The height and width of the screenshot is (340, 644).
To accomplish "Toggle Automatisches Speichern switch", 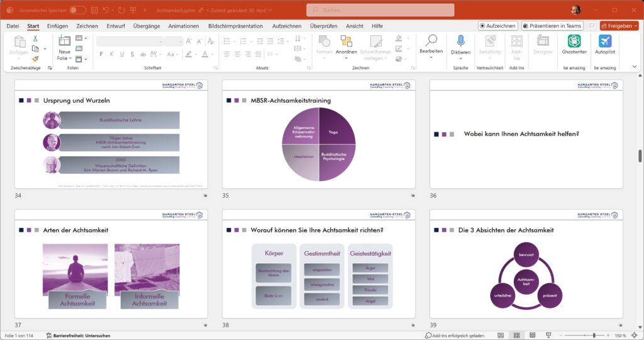I will [x=77, y=10].
